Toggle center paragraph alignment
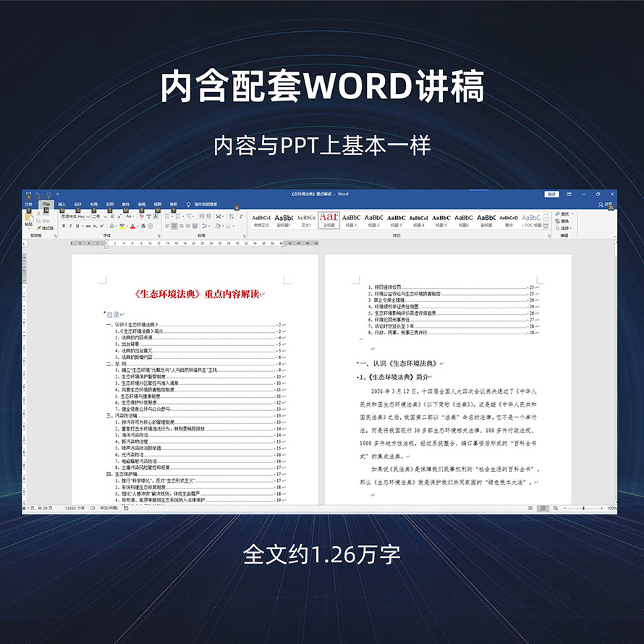 tap(174, 226)
